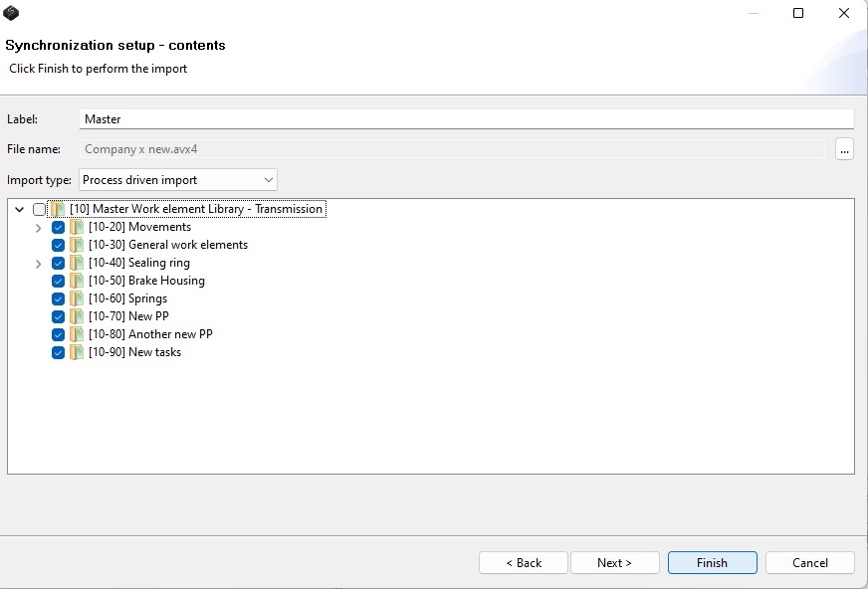Click the Master Work element Library icon
This screenshot has width=868, height=589.
tap(58, 209)
